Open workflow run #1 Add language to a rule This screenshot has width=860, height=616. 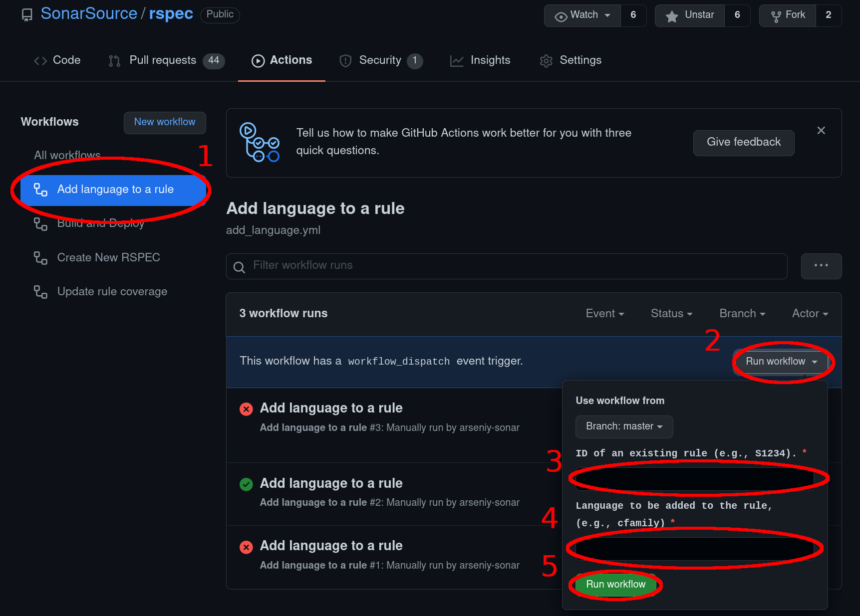pos(331,546)
